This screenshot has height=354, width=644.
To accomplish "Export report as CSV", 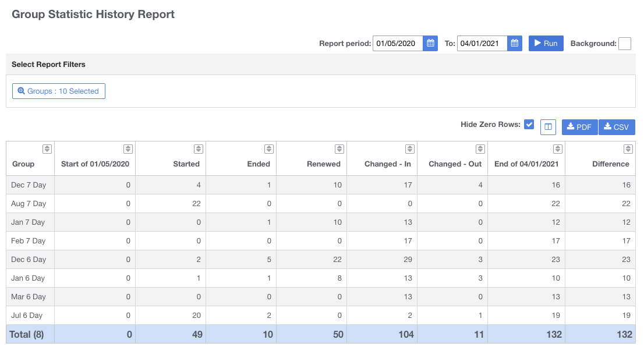I will tap(617, 127).
